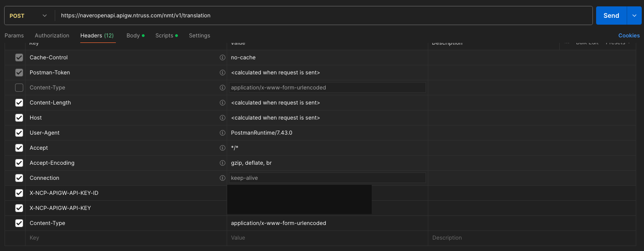Viewport: 644px width, 251px height.
Task: Click the empty Key field in new row
Action: [126, 238]
